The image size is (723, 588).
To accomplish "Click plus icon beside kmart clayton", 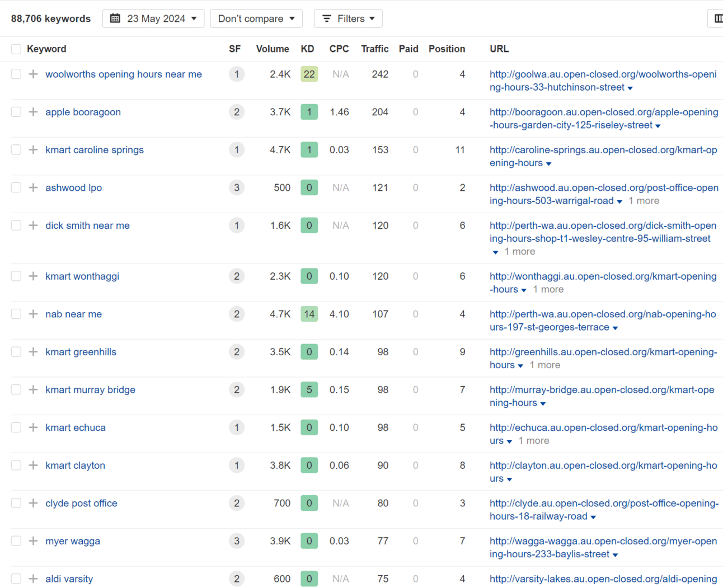I will pyautogui.click(x=34, y=465).
